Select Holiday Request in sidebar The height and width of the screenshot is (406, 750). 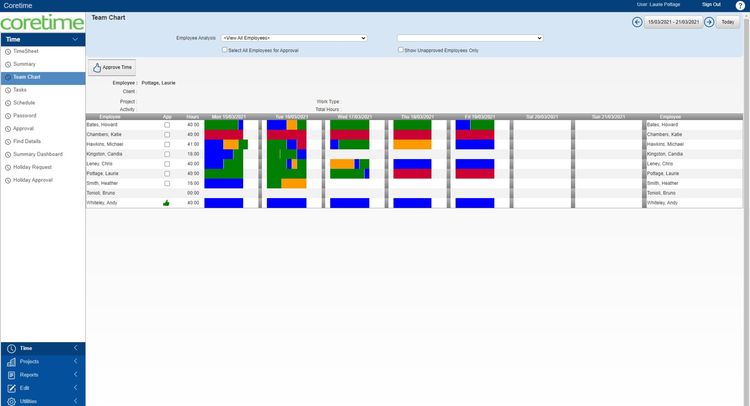coord(32,167)
